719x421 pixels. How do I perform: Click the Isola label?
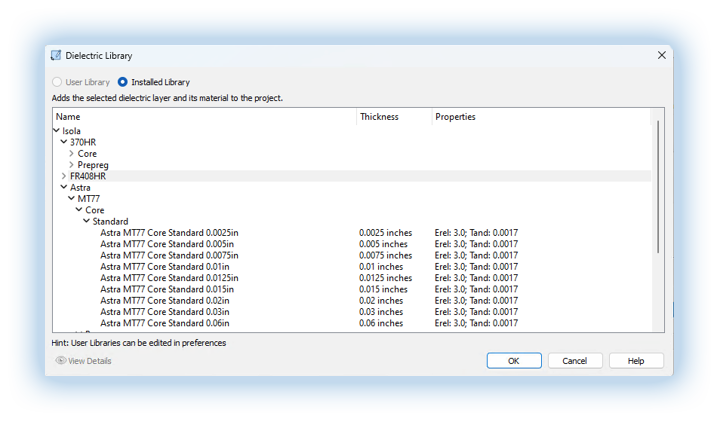(72, 131)
